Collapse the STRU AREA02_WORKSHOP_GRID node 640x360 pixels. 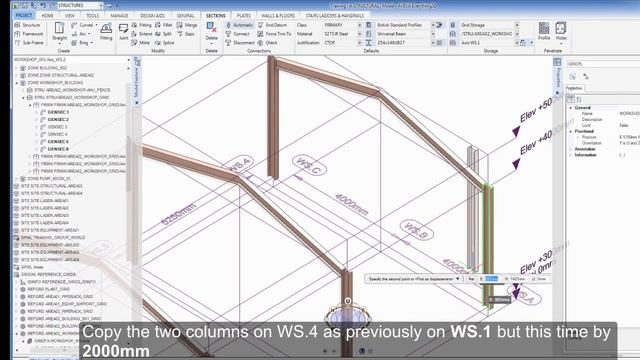pyautogui.click(x=23, y=98)
